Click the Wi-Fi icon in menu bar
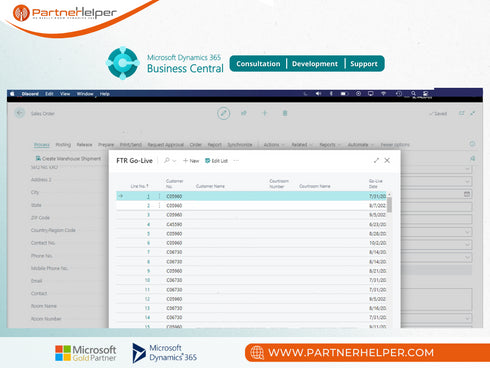490x368 pixels. [x=383, y=94]
